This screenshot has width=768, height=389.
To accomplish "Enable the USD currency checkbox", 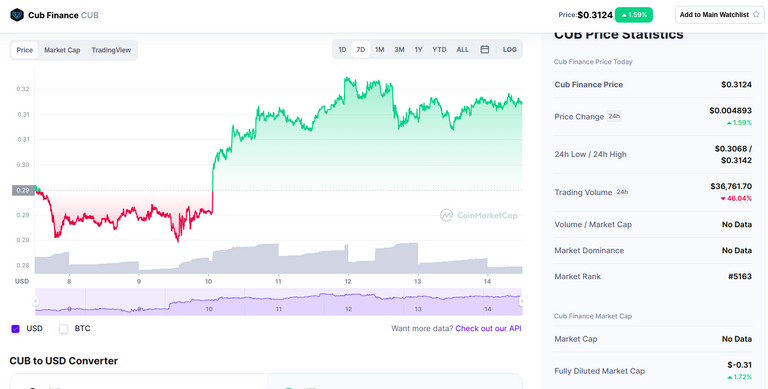I will (x=15, y=329).
